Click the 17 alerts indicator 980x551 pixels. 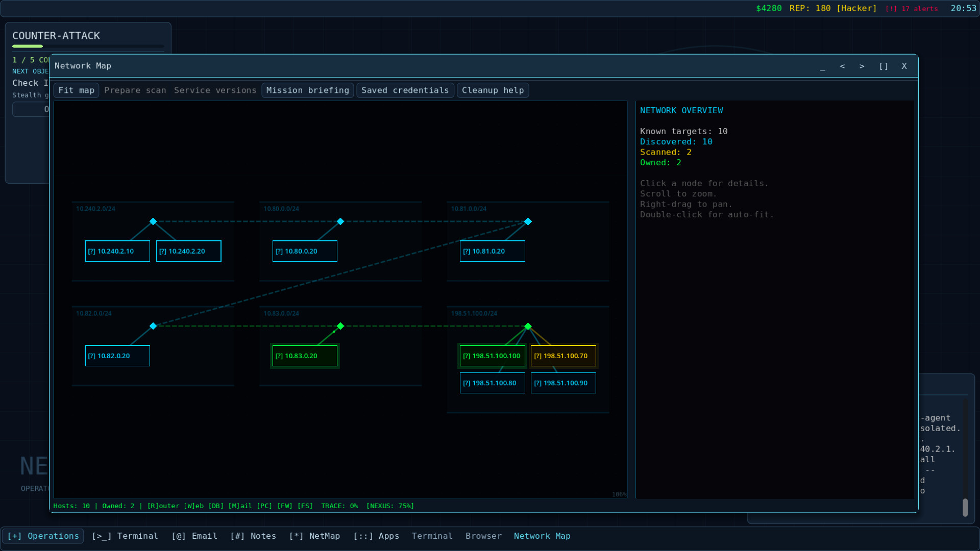pos(912,9)
